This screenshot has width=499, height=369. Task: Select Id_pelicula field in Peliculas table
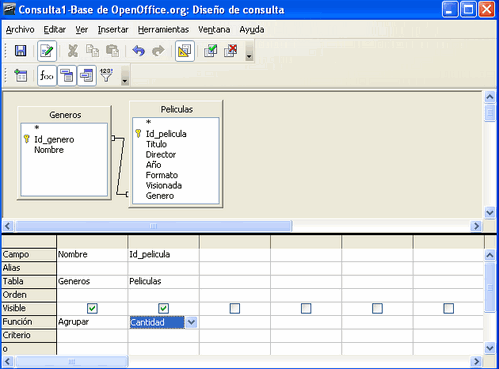coord(166,134)
